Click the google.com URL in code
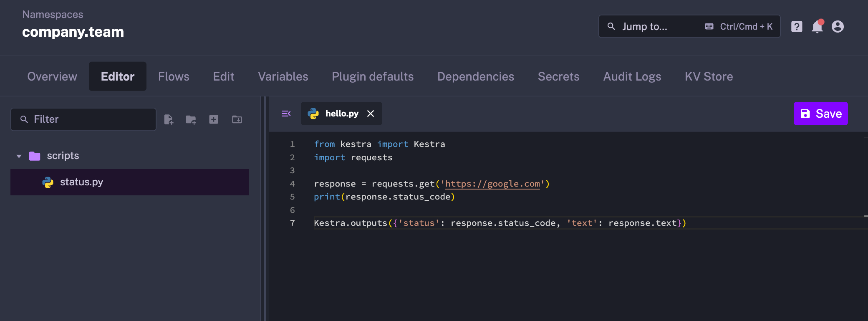Image resolution: width=868 pixels, height=321 pixels. coord(492,184)
